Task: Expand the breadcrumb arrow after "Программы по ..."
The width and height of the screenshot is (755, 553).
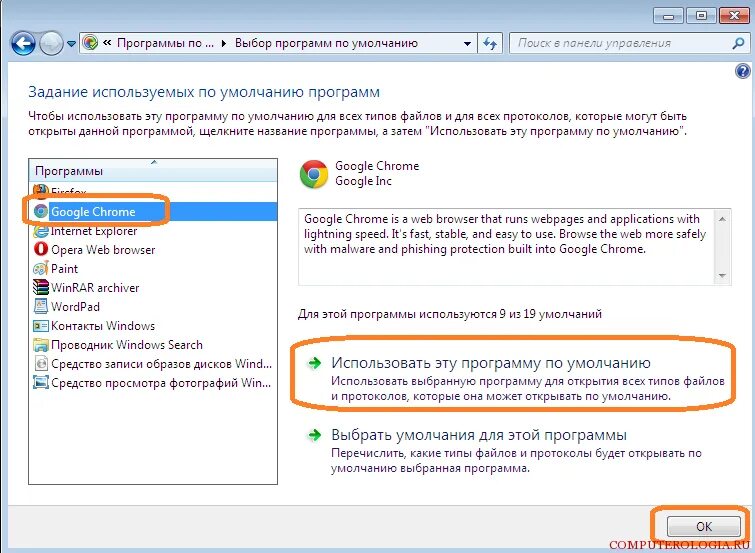Action: pyautogui.click(x=224, y=43)
